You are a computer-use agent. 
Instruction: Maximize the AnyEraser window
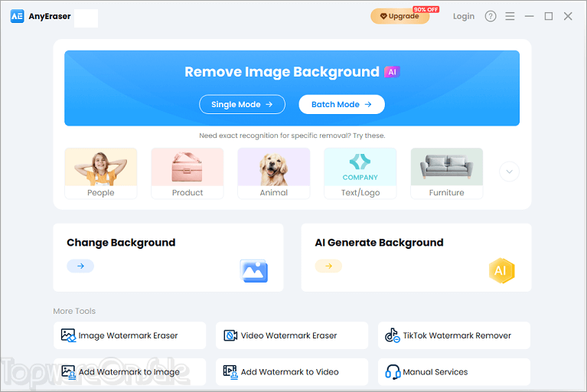[x=549, y=16]
